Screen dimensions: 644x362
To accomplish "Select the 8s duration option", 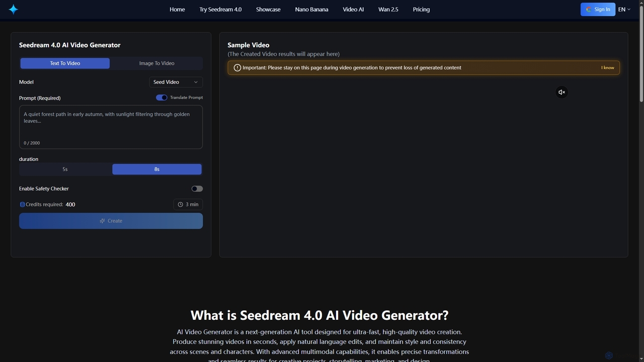I will 157,169.
